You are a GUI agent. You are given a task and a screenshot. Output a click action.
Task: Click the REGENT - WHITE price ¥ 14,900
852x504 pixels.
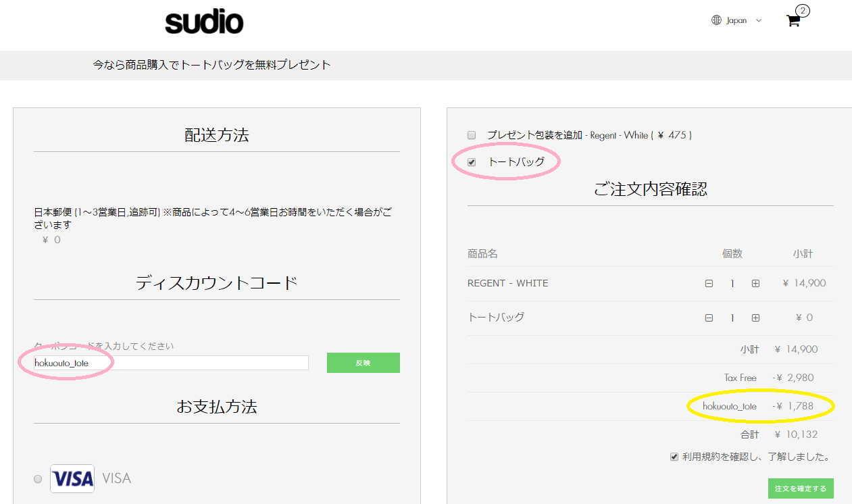(x=804, y=283)
